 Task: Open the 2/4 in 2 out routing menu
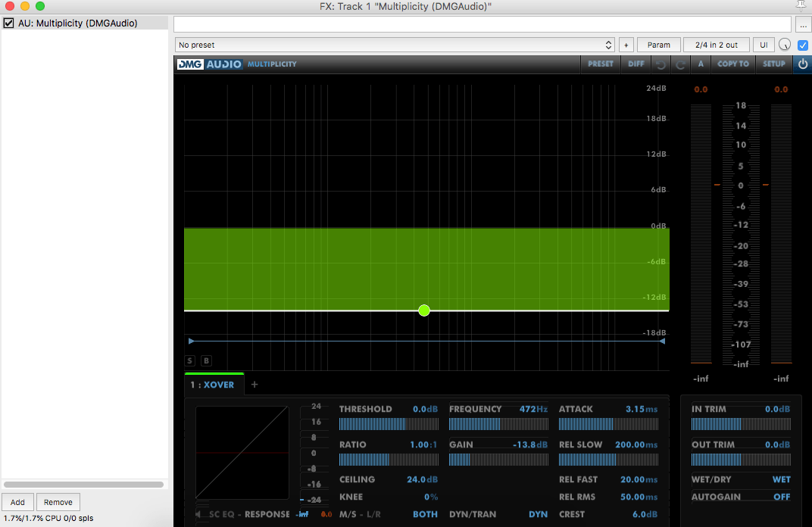[x=716, y=45]
